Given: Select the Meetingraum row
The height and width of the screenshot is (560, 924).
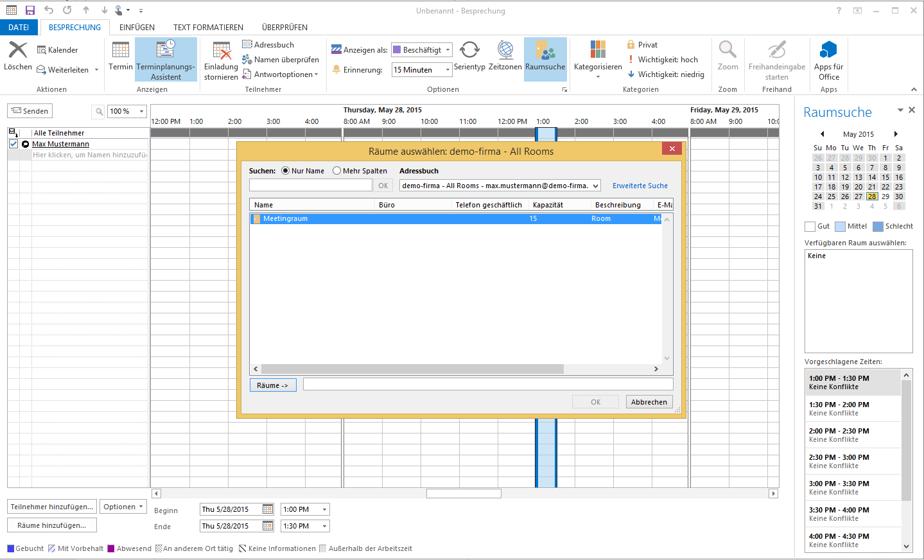Looking at the screenshot, I should pos(455,219).
